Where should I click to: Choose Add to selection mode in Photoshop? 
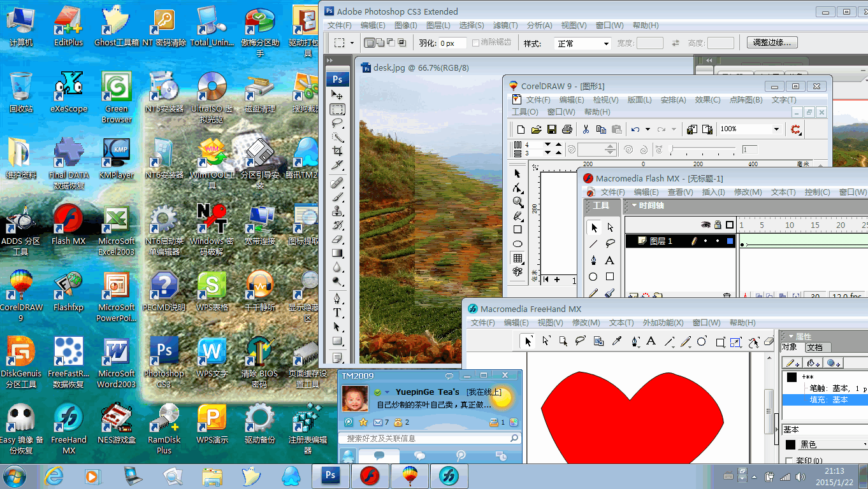point(380,43)
